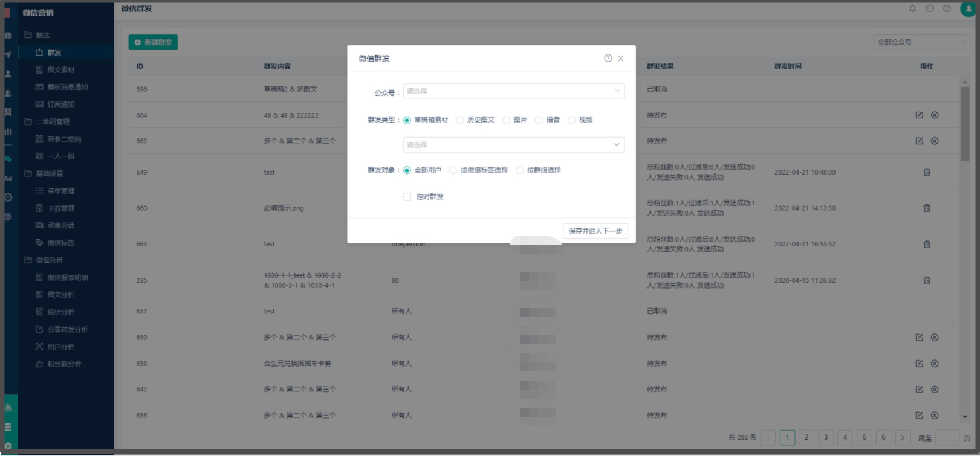The width and height of the screenshot is (980, 456).
Task: Click the edit icon for row 664
Action: tap(919, 115)
